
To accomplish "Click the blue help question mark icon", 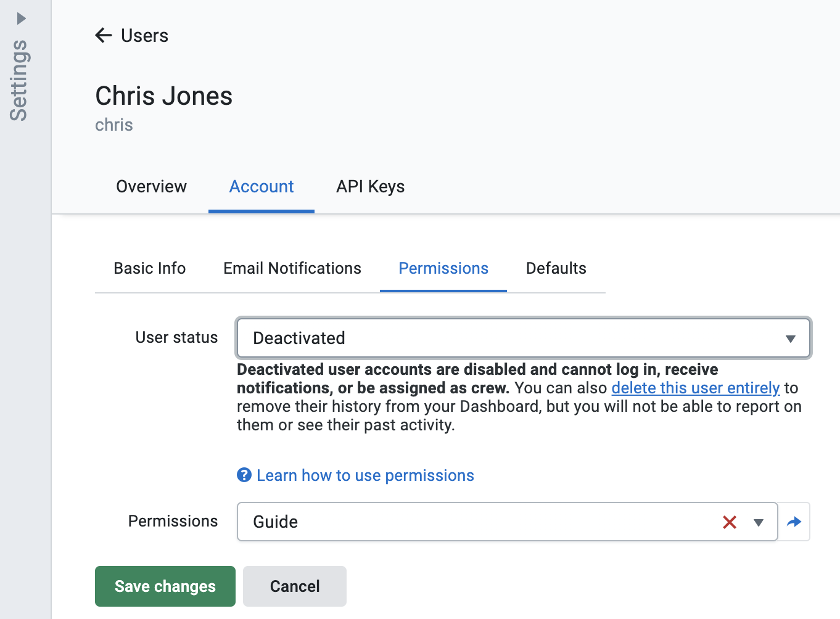I will [x=244, y=475].
